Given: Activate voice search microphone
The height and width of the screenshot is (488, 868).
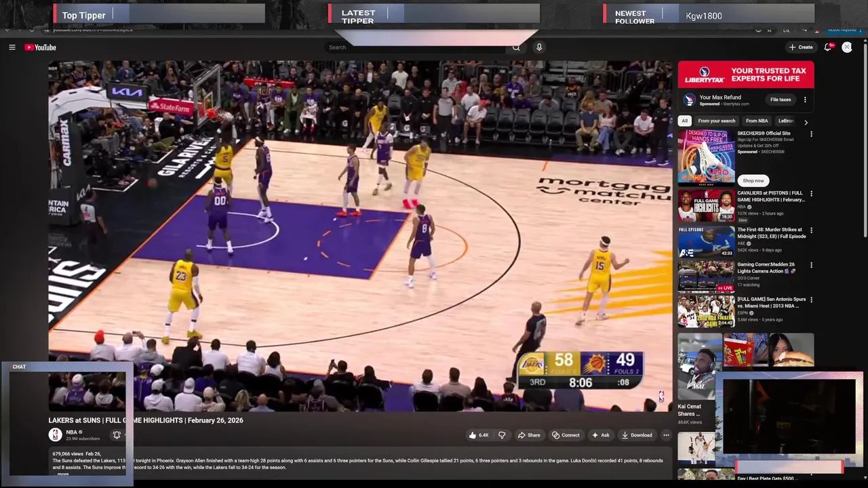Looking at the screenshot, I should pyautogui.click(x=539, y=47).
